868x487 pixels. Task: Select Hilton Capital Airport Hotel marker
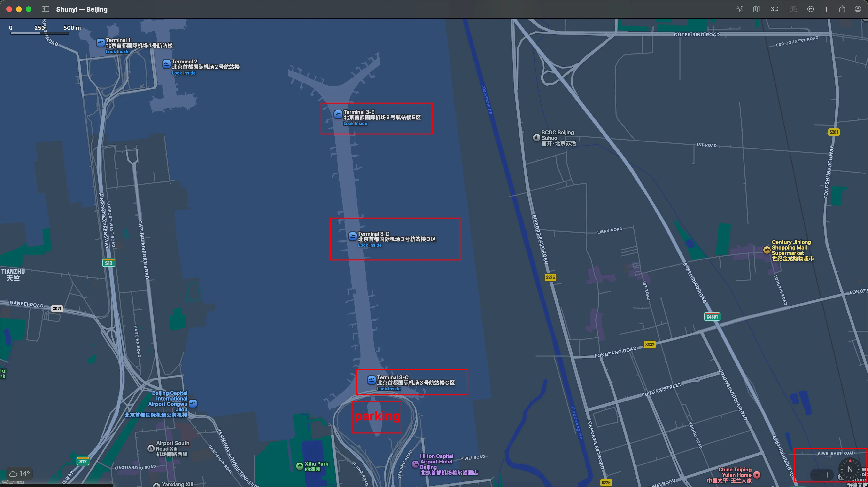[415, 464]
